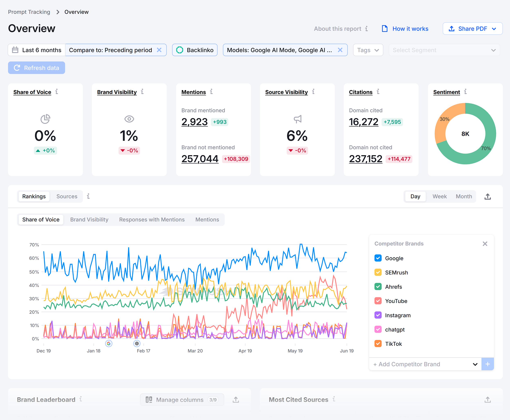Click the info icon next to Source Visibility

(313, 92)
